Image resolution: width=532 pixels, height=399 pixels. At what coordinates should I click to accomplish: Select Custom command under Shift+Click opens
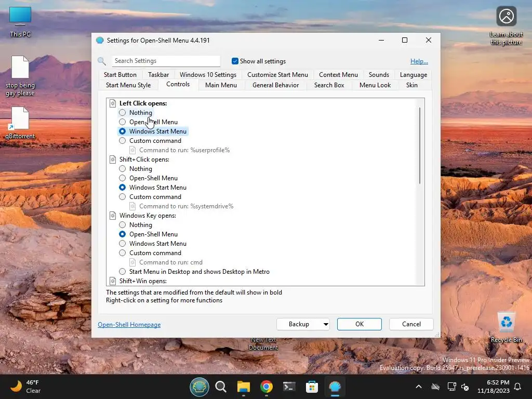(x=150, y=197)
